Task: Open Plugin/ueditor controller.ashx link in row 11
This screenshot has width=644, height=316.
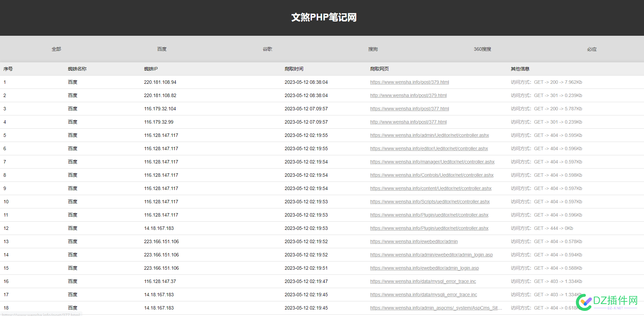Action: 429,215
